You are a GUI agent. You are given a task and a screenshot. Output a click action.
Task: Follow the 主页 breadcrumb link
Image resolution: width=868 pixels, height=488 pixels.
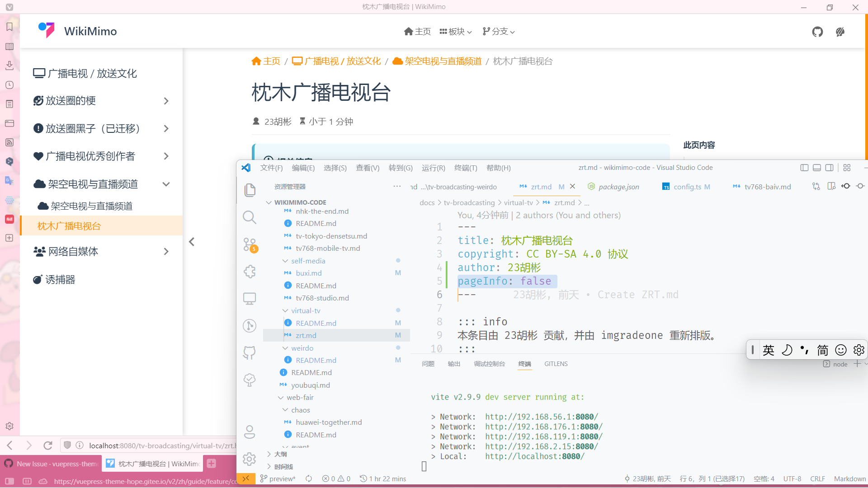272,61
